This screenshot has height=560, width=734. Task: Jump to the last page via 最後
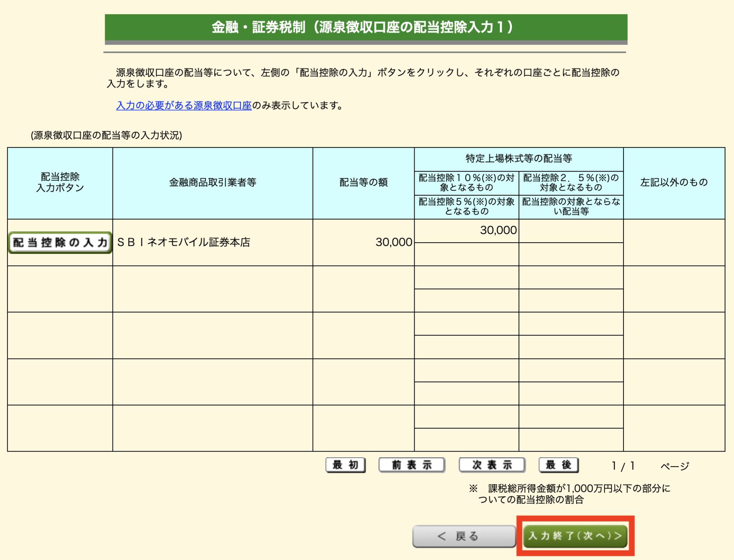point(558,465)
